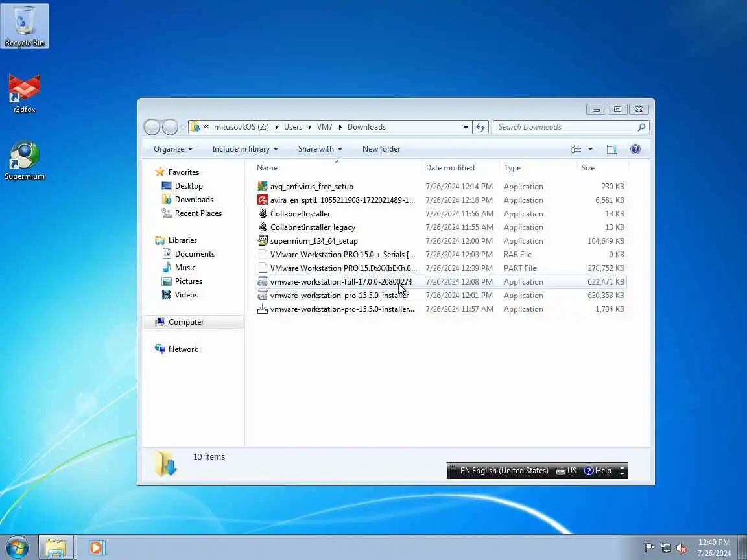The width and height of the screenshot is (747, 560).
Task: Click the muted volume tray icon
Action: coord(682,548)
